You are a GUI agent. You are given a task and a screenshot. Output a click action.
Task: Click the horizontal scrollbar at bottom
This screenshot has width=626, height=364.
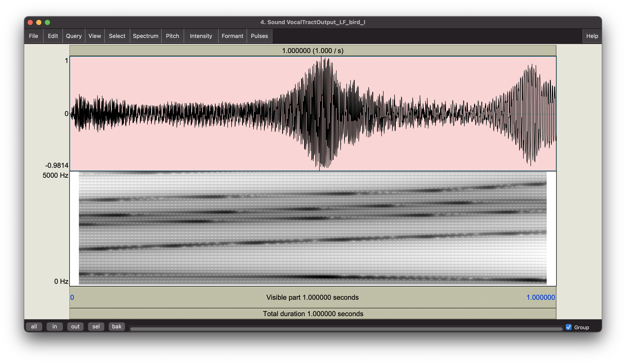click(346, 329)
